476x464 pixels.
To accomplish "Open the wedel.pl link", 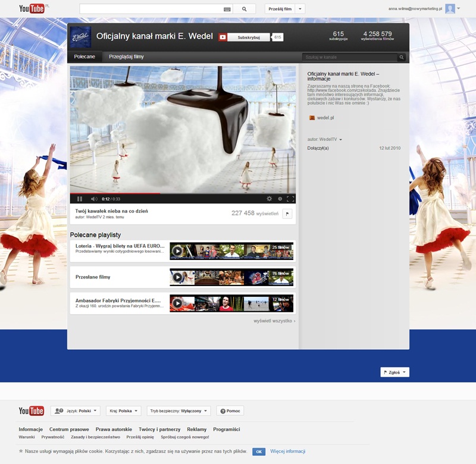I will [x=325, y=118].
